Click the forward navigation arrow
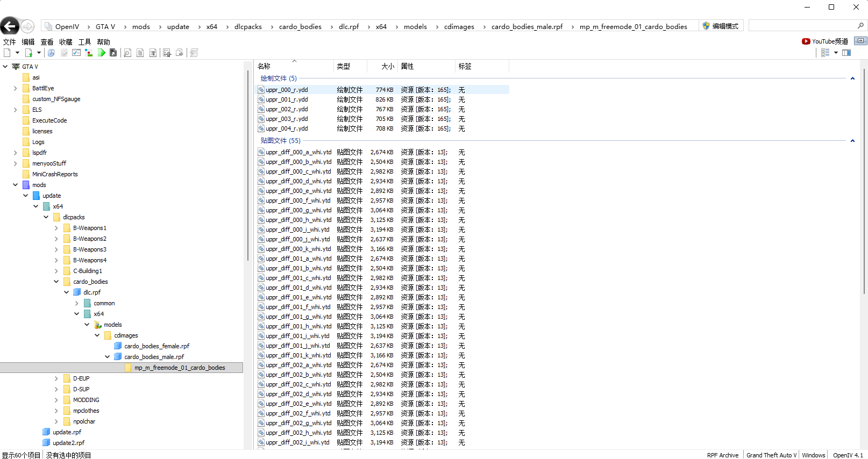The width and height of the screenshot is (868, 459). 27,26
